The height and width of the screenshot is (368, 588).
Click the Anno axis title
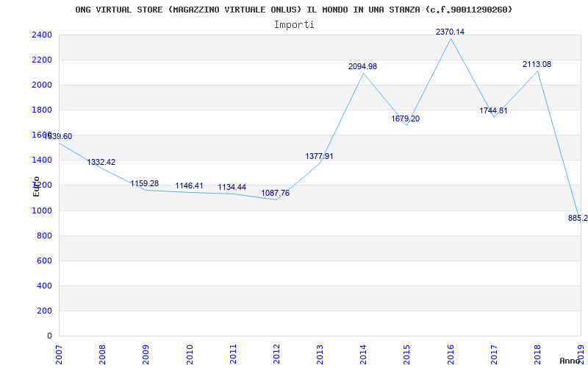click(570, 361)
